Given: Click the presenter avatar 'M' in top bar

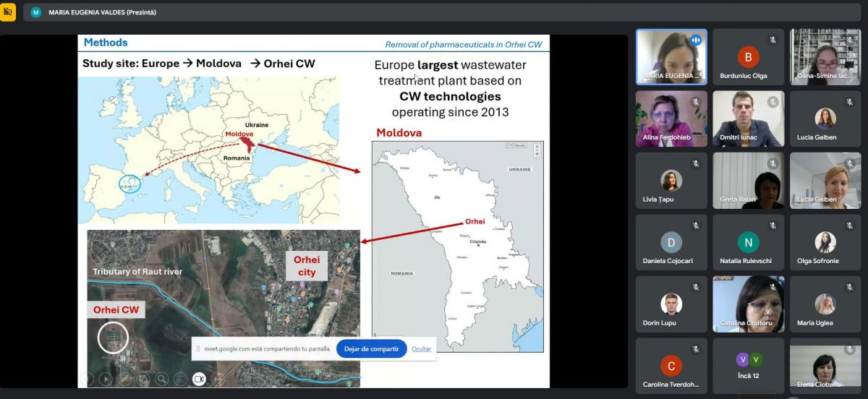Looking at the screenshot, I should [36, 12].
